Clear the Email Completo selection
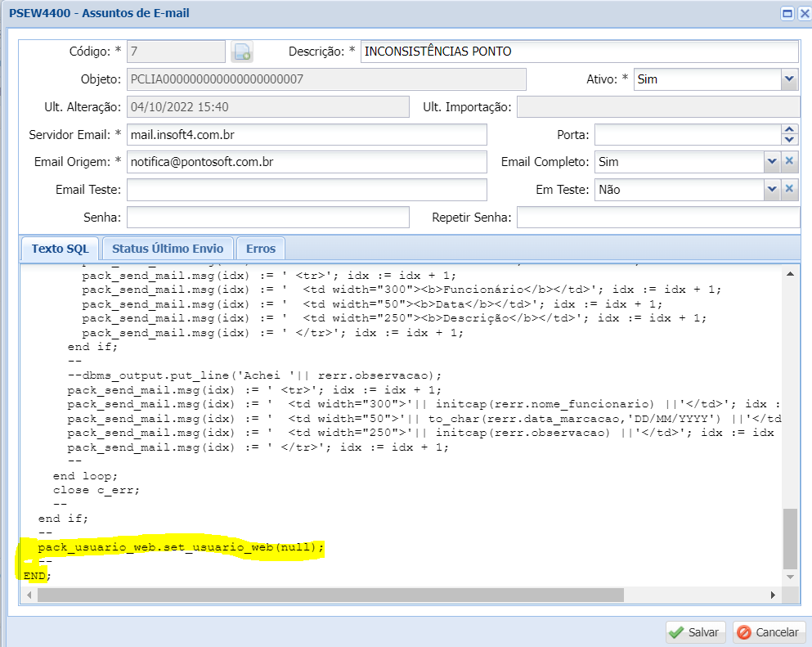This screenshot has width=812, height=647. coord(789,162)
